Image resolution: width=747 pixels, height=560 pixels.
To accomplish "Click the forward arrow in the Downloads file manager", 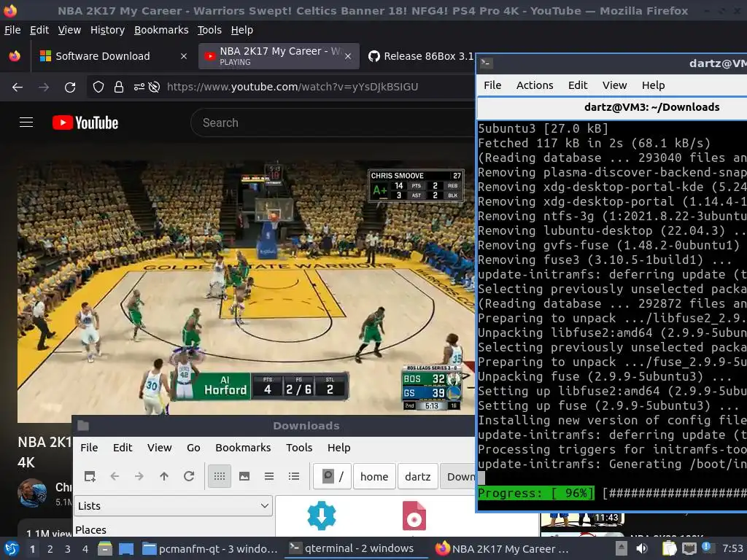I will click(139, 476).
